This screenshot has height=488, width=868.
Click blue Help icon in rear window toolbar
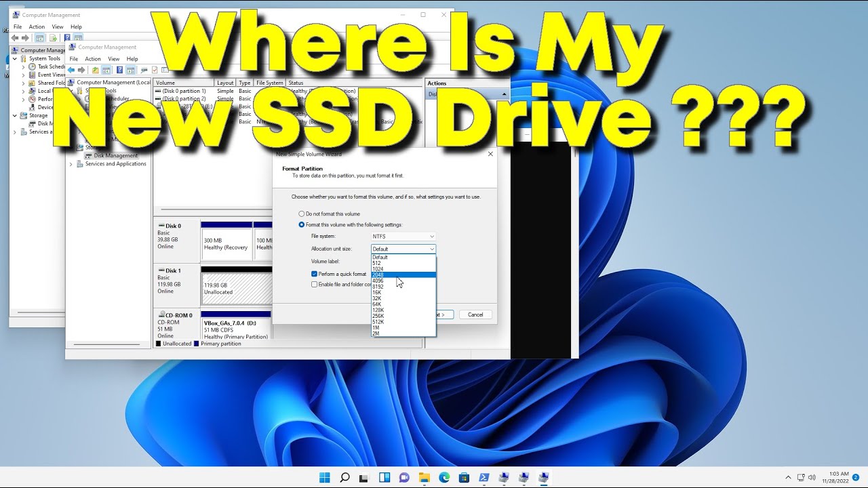(x=66, y=38)
